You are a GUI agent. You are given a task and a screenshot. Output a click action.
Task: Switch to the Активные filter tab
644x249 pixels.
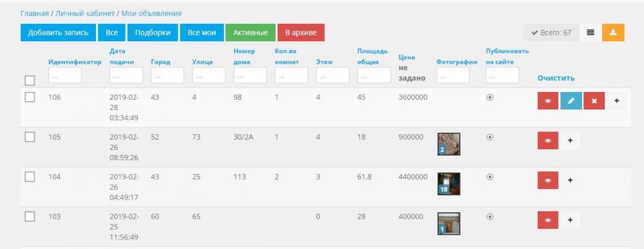point(251,32)
